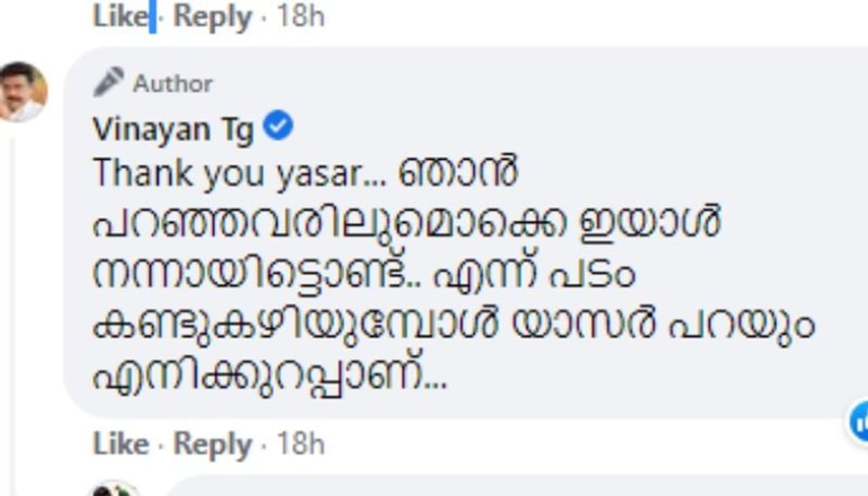Open the blue thumbs-up reaction icon
The width and height of the screenshot is (868, 496).
(860, 422)
